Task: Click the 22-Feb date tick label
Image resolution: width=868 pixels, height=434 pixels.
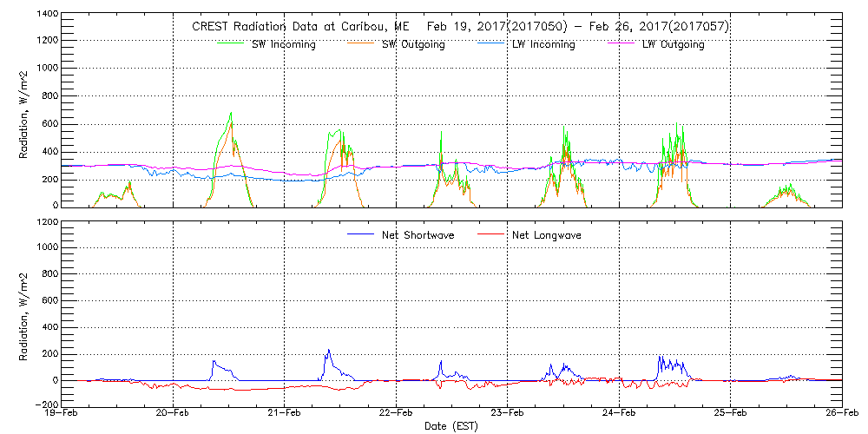Action: 397,415
